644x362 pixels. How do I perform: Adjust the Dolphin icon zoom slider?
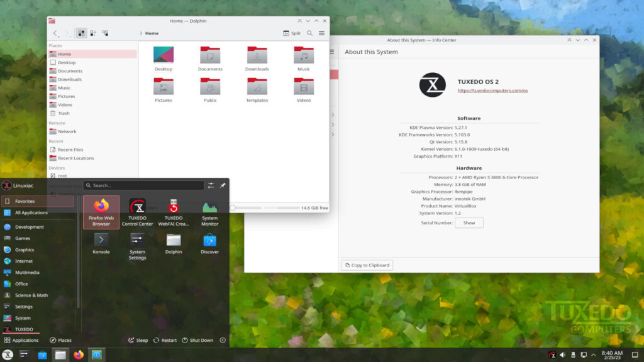233,207
